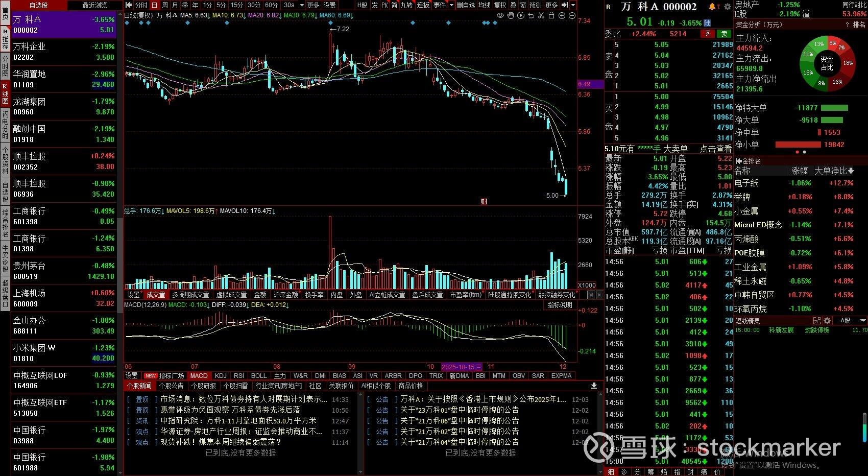Switch chart period to 15分
Screen dimensions: 868x476
237,5
